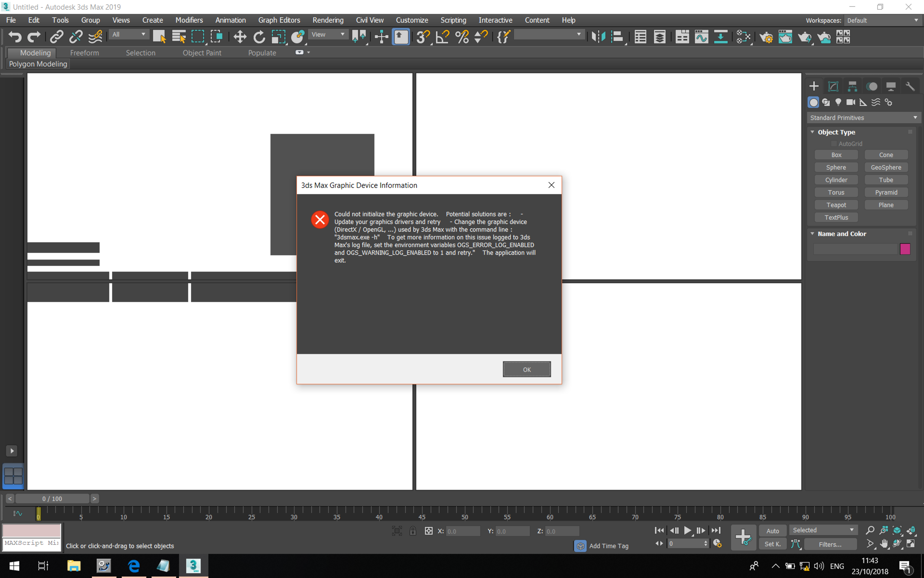Select the Bind to Space Warp tool

(x=95, y=37)
